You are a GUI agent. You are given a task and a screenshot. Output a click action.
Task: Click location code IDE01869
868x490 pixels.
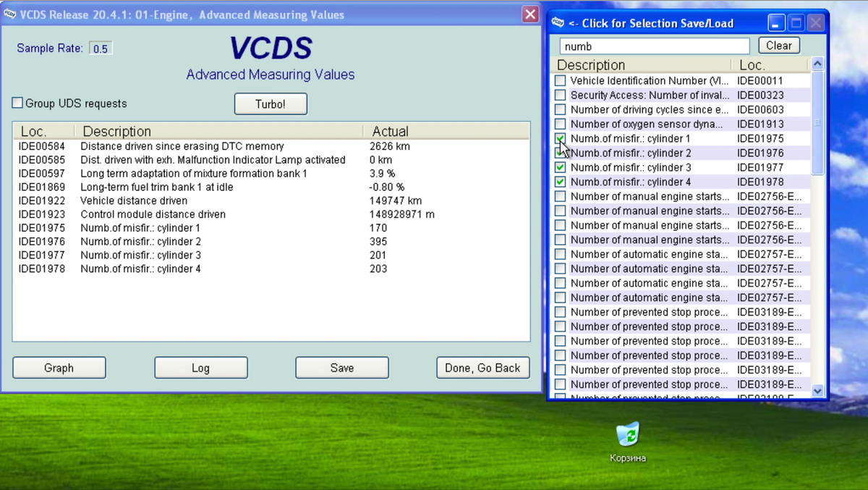(42, 187)
